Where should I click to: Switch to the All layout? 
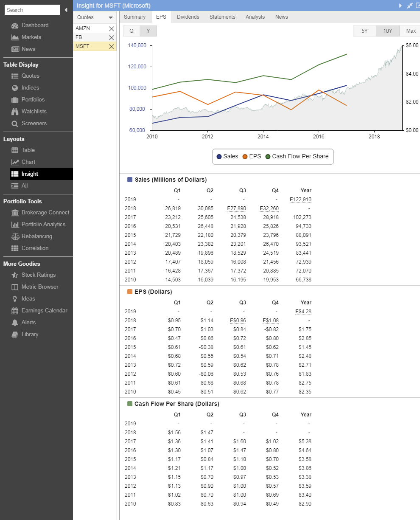pyautogui.click(x=20, y=186)
